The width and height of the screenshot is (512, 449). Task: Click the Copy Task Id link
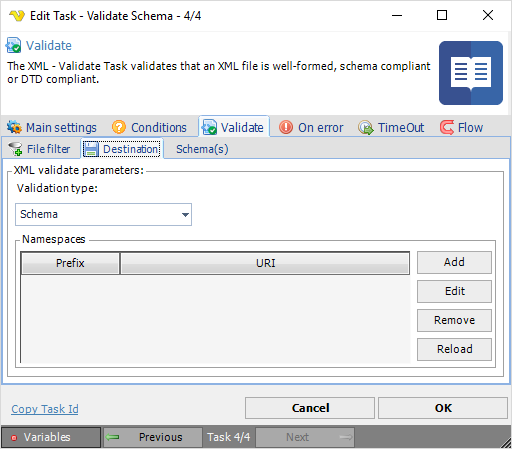[x=45, y=409]
